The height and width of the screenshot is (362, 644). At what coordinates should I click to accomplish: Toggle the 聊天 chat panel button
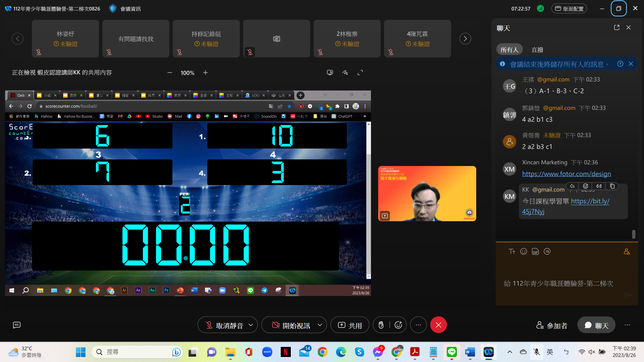[596, 325]
